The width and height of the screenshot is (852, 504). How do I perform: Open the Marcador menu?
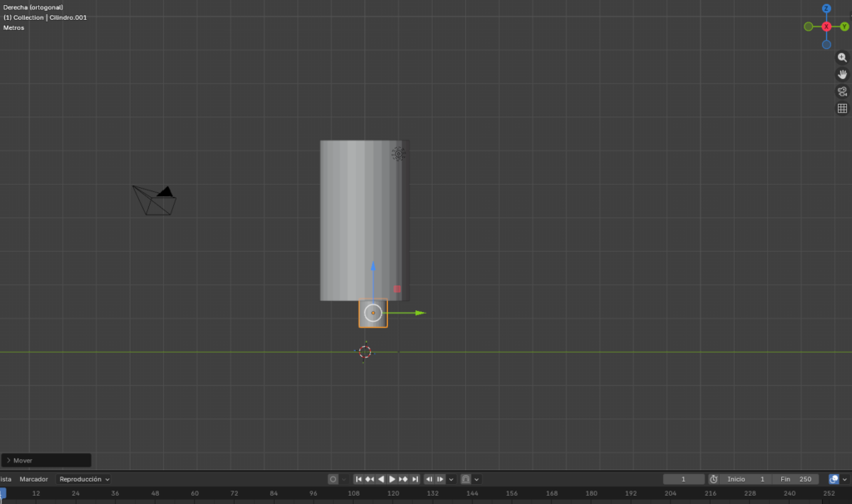tap(34, 479)
